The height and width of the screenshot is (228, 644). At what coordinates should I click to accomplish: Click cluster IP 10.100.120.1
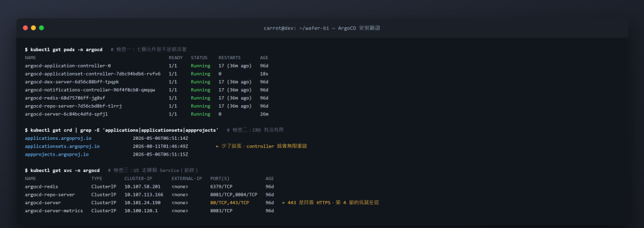click(141, 211)
